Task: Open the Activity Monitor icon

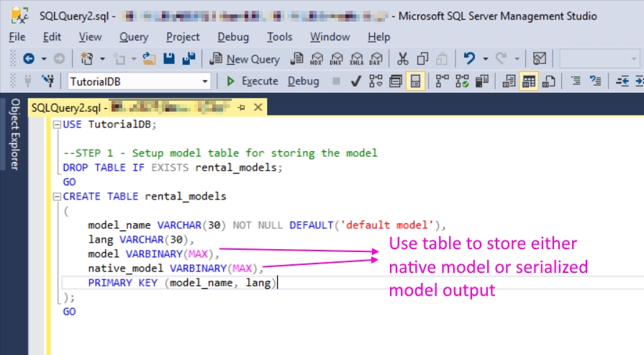Action: (539, 59)
